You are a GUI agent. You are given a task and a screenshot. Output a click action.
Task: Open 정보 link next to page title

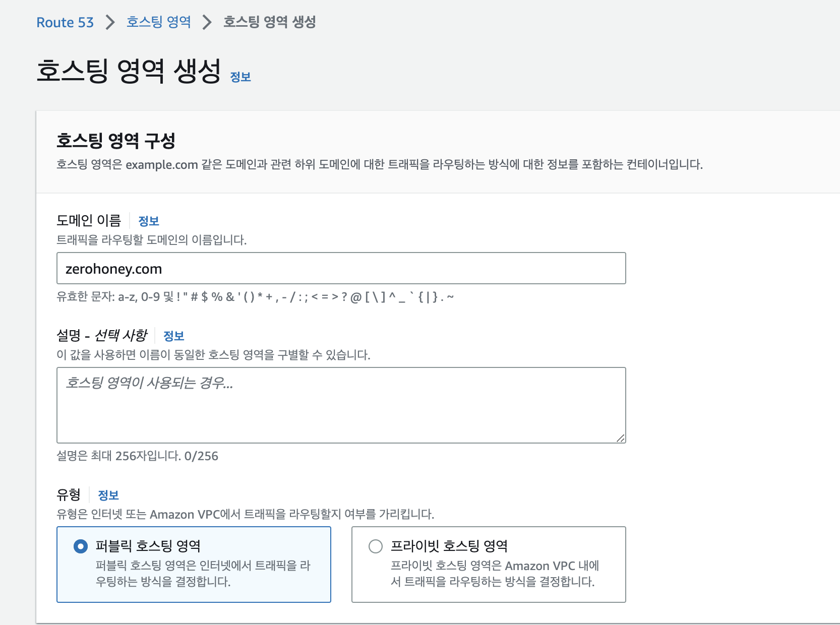point(241,77)
